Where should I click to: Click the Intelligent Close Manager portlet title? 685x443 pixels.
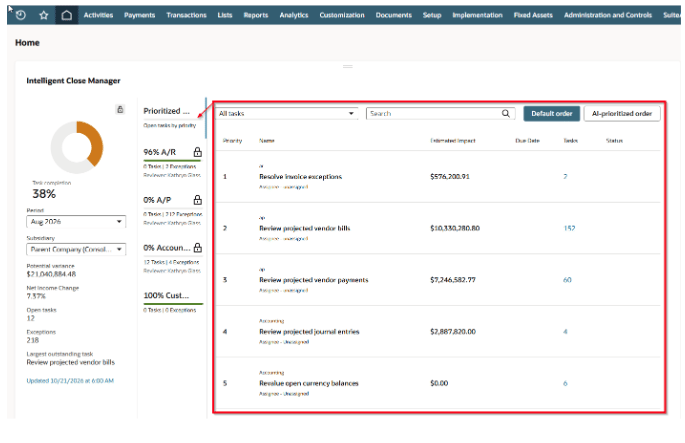(73, 80)
